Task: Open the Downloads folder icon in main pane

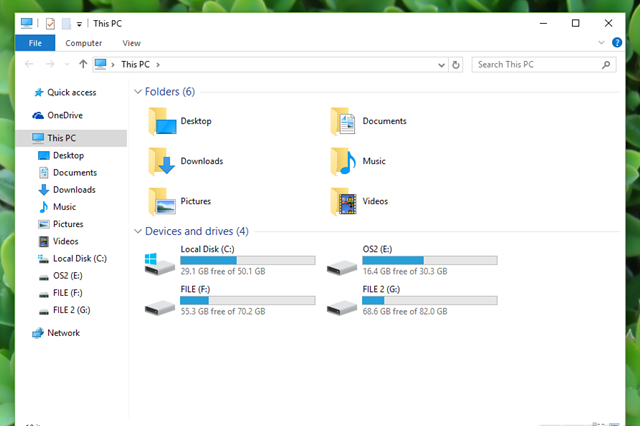Action: click(162, 161)
